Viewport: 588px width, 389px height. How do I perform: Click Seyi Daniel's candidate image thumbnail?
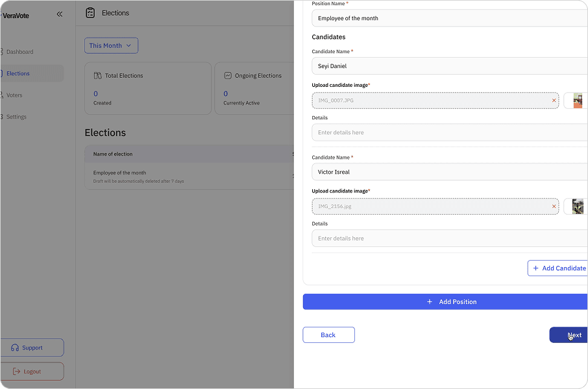[x=578, y=100]
